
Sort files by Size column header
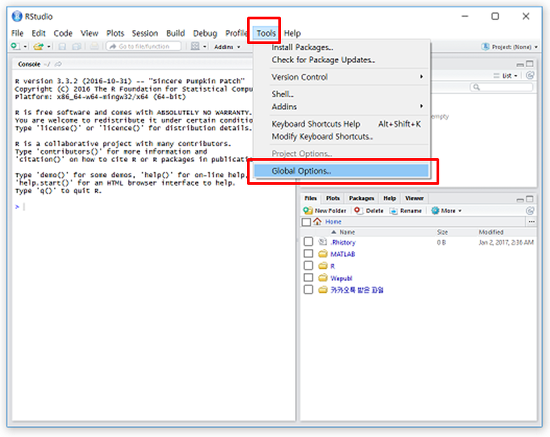tap(442, 232)
